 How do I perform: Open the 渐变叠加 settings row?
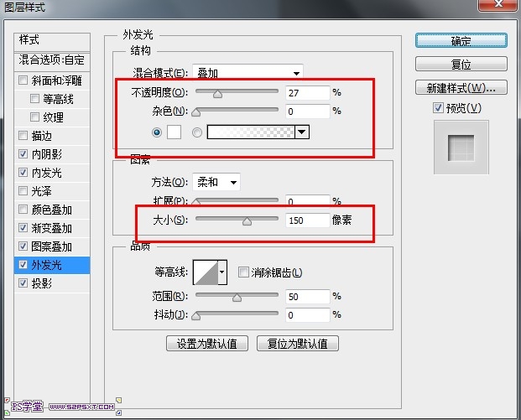(x=52, y=228)
